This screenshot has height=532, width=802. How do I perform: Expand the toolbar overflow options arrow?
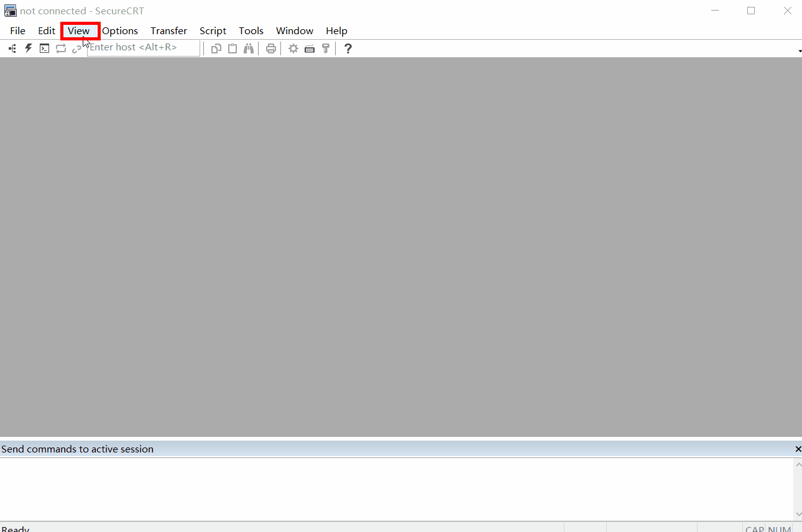[x=799, y=51]
